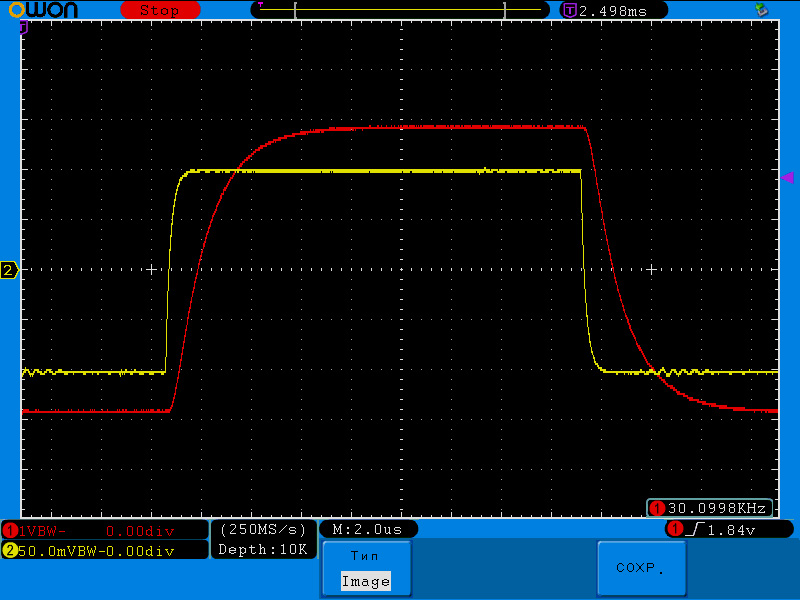Viewport: 800px width, 600px height.
Task: Click the СОХР. save button
Action: [641, 568]
